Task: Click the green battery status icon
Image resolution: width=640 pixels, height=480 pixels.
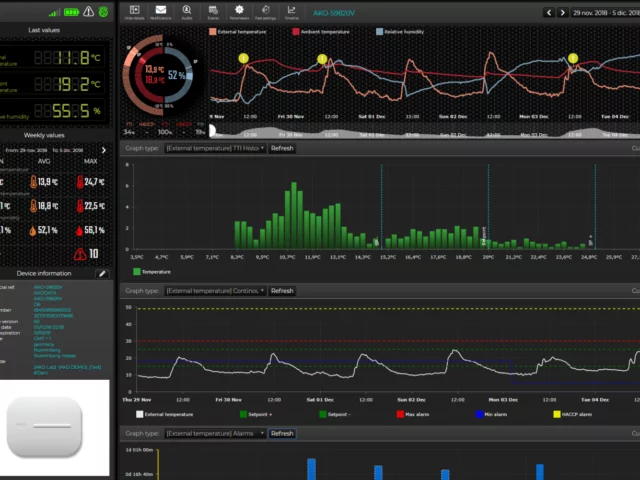Action: click(71, 12)
